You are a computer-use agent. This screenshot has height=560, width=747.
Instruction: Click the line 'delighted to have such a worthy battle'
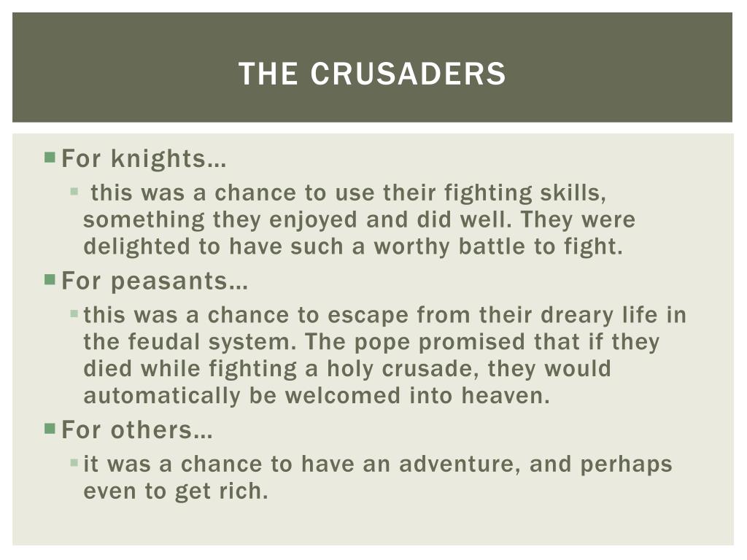pos(354,246)
